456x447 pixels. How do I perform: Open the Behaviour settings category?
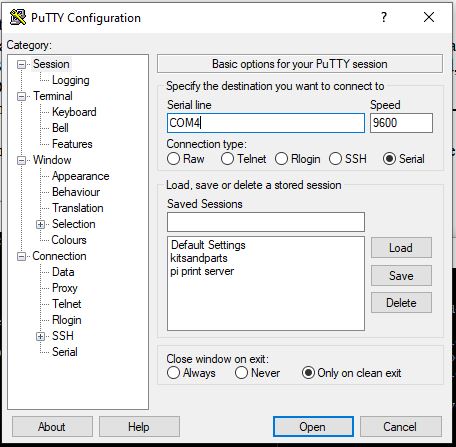(x=76, y=192)
